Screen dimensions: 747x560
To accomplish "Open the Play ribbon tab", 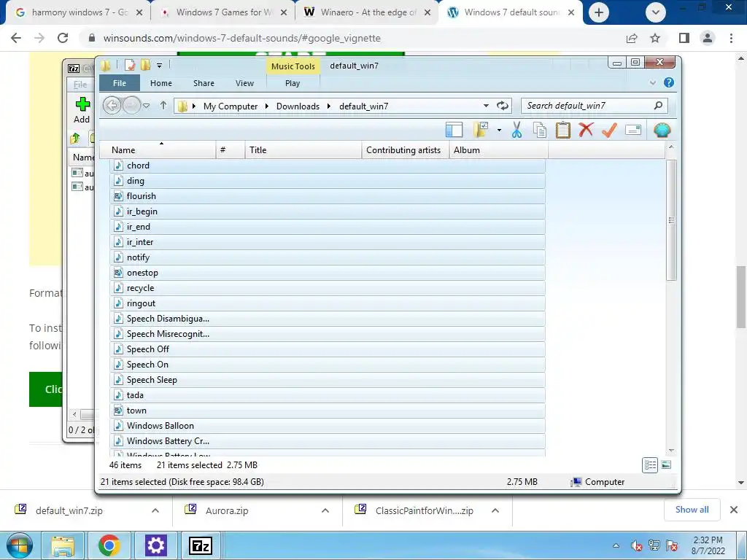I will [x=293, y=83].
